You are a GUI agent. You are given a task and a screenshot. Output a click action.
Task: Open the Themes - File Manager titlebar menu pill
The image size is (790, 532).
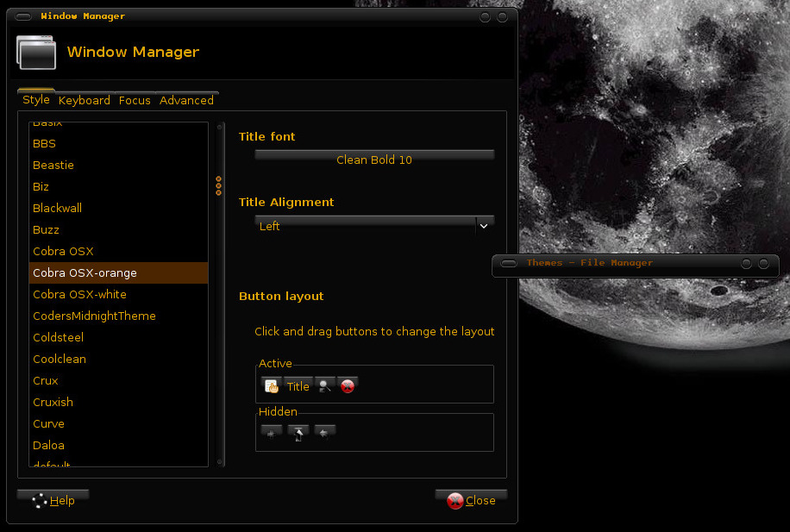(509, 264)
